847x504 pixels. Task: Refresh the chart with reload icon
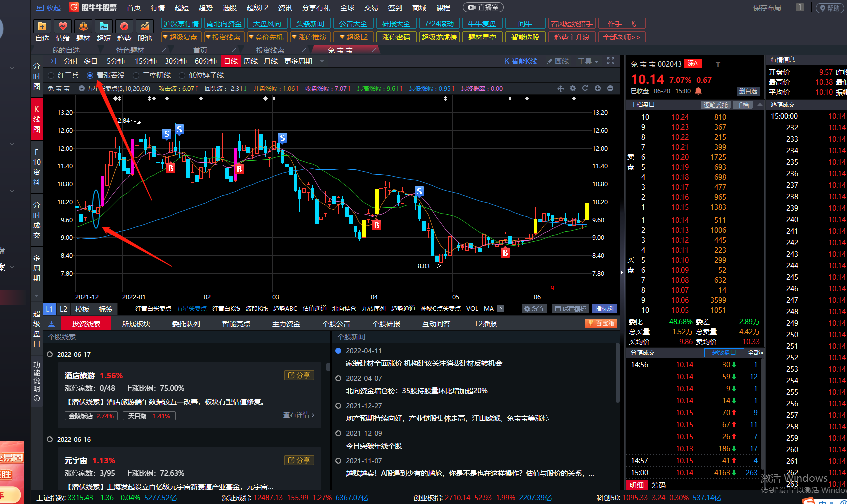tap(585, 88)
